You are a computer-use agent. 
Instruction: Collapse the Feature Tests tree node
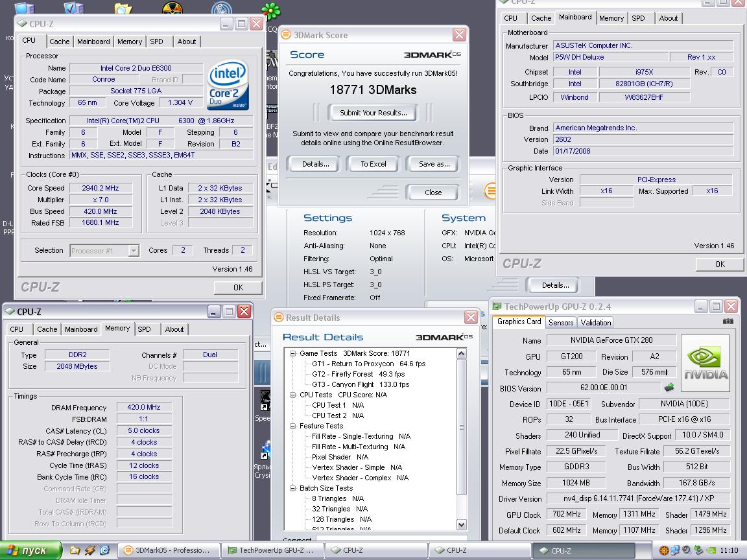point(292,426)
